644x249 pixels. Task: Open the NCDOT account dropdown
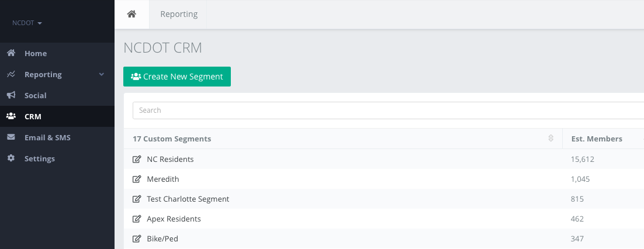pos(27,23)
